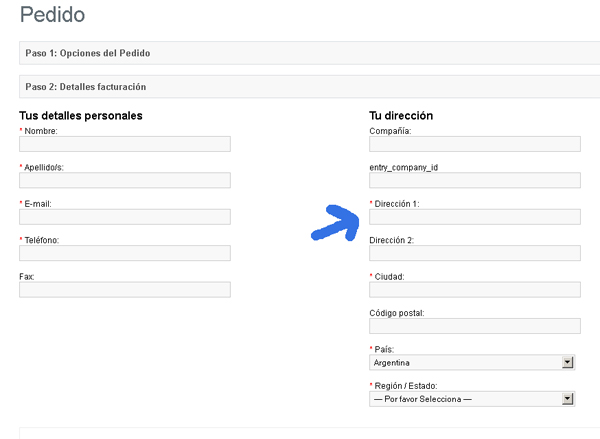Image resolution: width=600 pixels, height=439 pixels.
Task: Click the entry_company_id input field
Action: pyautogui.click(x=475, y=180)
